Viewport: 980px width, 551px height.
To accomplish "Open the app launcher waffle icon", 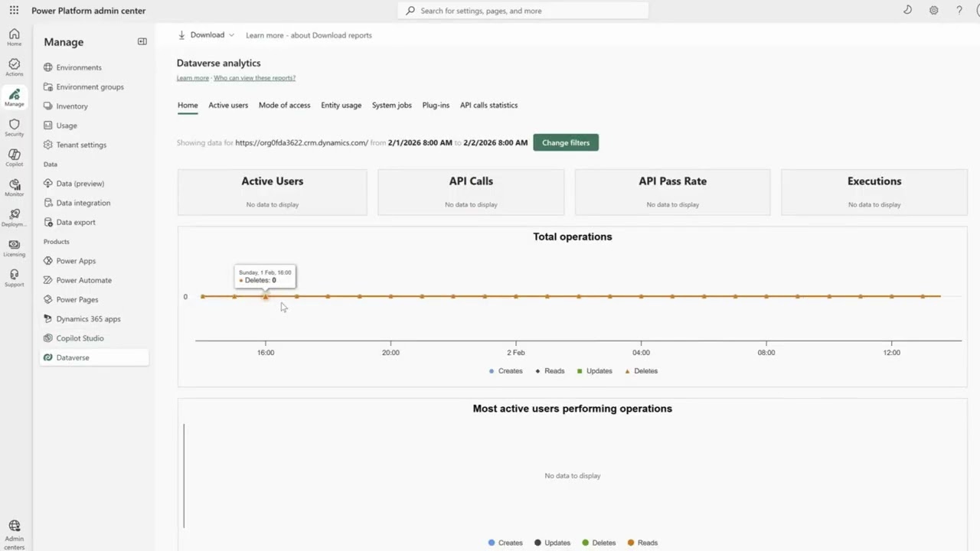I will [14, 11].
